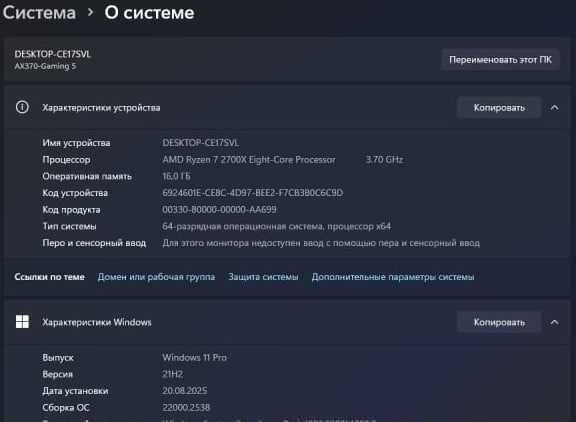576x422 pixels.
Task: Click the AX370-Gaming 5 model text
Action: [45, 66]
